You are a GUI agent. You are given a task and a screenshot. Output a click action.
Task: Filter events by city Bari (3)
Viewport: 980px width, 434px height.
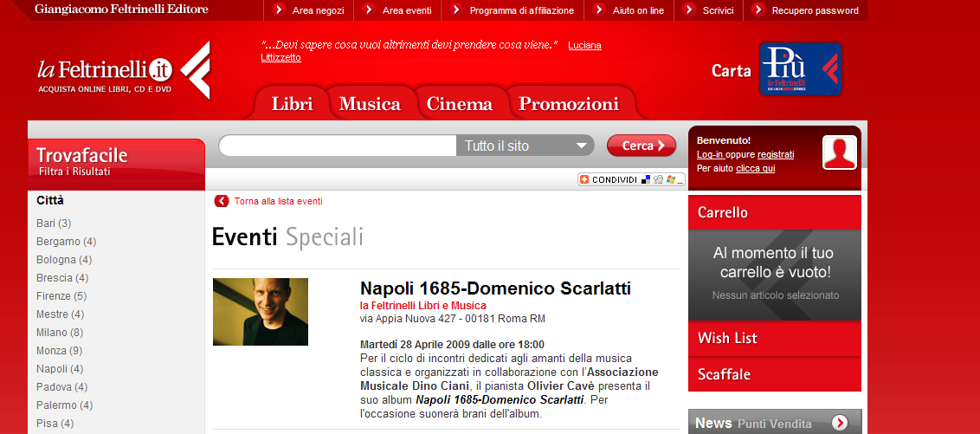54,223
